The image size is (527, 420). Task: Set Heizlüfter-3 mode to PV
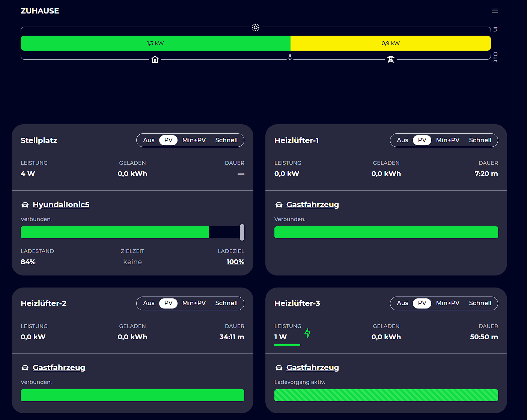(422, 303)
